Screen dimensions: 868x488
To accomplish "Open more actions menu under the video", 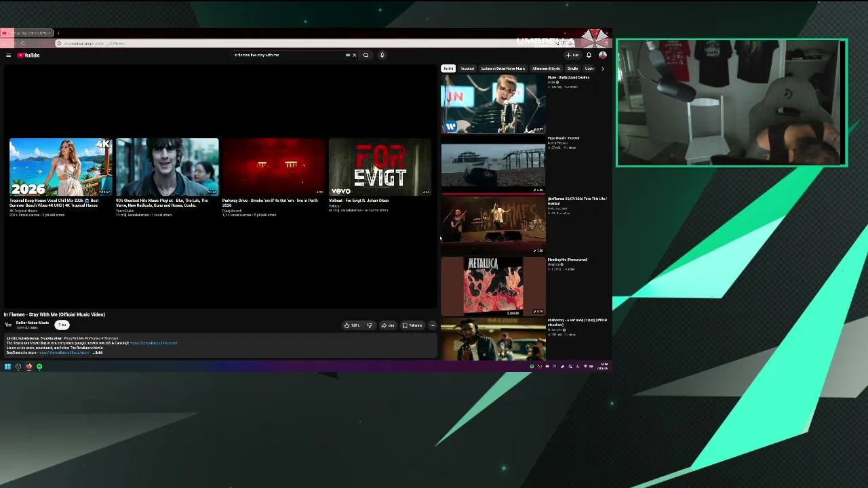I will pos(432,325).
